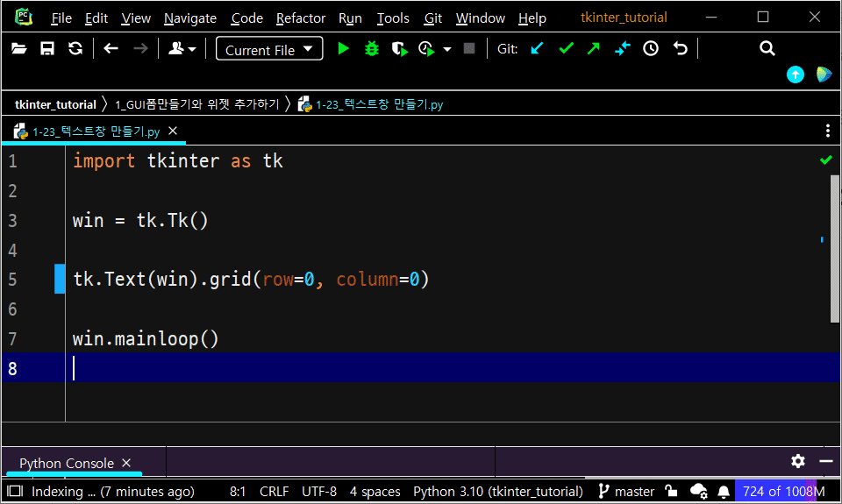Open the Run menu

[350, 18]
